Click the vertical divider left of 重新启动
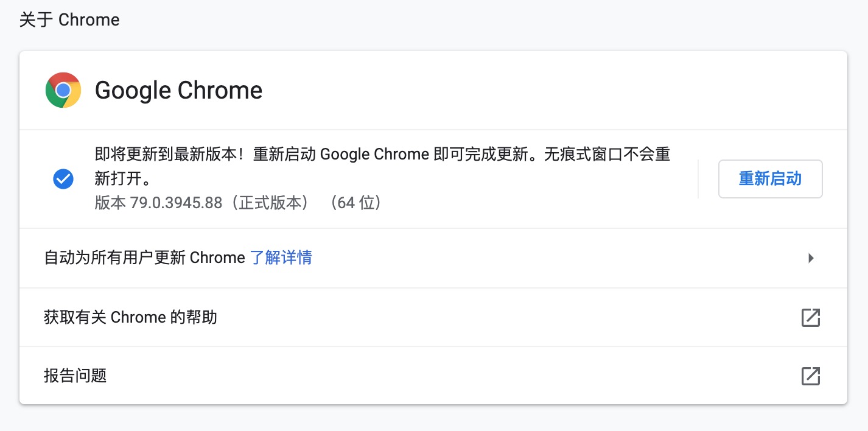Viewport: 868px width, 431px height. click(698, 179)
